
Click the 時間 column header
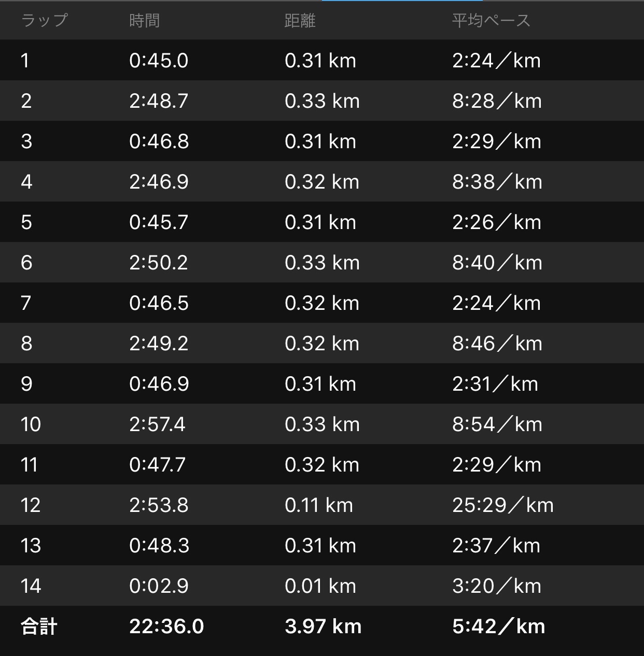pyautogui.click(x=144, y=20)
